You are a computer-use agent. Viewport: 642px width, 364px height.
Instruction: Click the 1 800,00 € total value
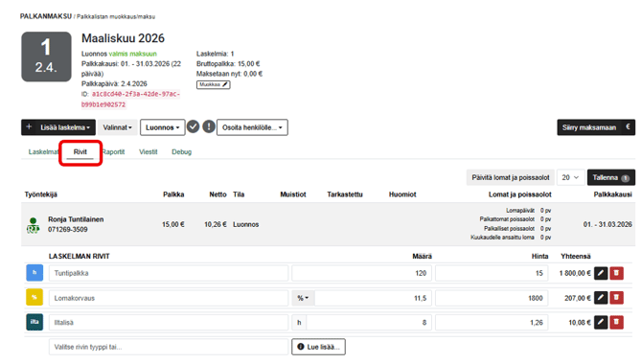tap(575, 273)
